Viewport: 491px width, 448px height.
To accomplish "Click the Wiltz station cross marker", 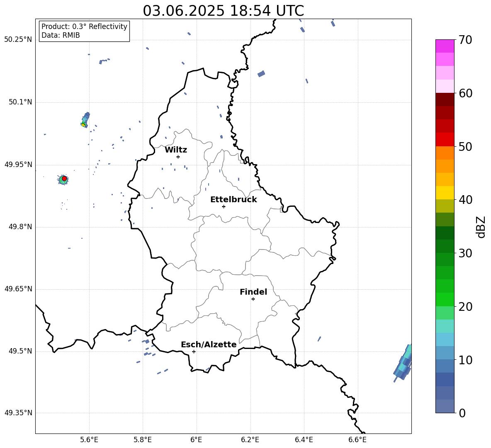I will click(x=178, y=157).
